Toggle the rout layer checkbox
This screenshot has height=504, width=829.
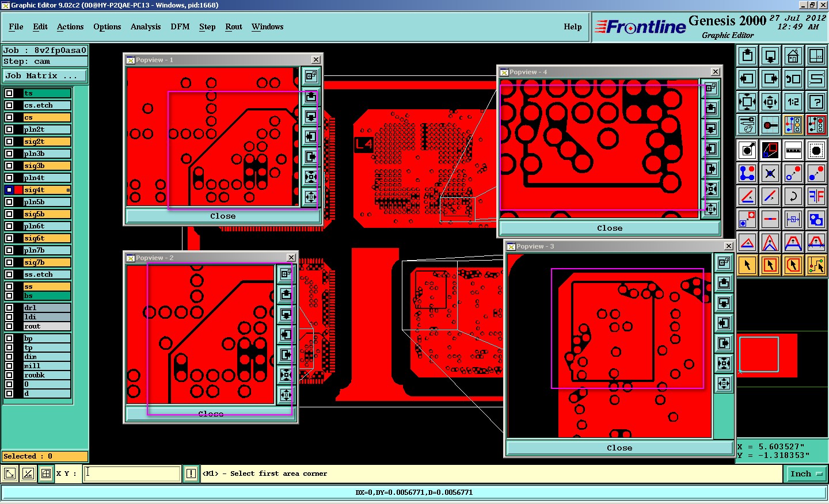coord(9,326)
